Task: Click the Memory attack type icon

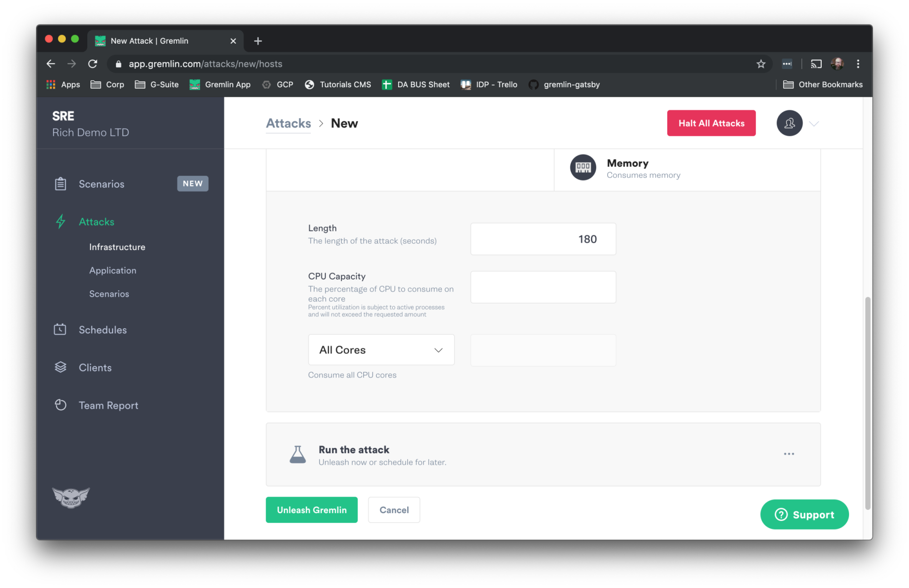Action: [582, 168]
